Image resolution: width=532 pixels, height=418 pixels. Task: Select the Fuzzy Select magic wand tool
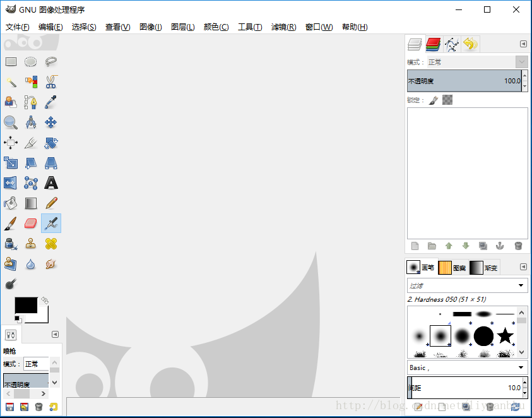[11, 82]
